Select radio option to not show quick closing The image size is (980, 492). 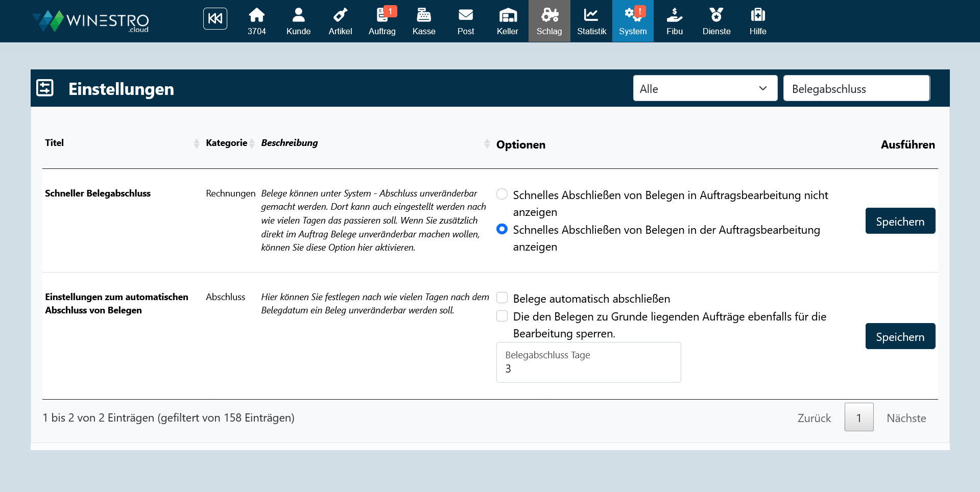[x=502, y=194]
